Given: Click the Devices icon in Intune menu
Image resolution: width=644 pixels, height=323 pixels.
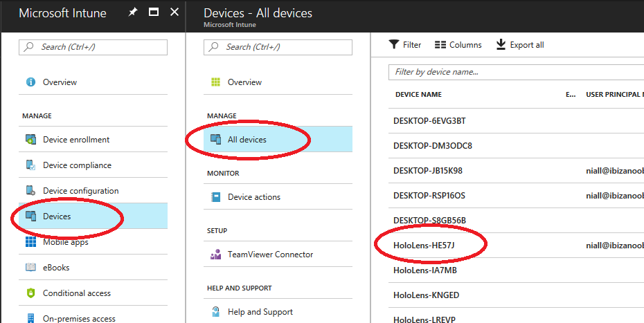Looking at the screenshot, I should [30, 216].
